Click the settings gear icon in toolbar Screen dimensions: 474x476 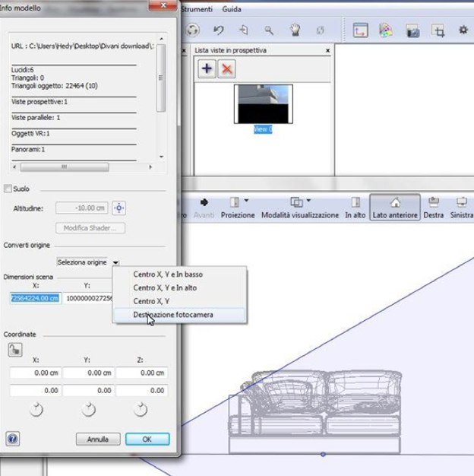(x=463, y=30)
